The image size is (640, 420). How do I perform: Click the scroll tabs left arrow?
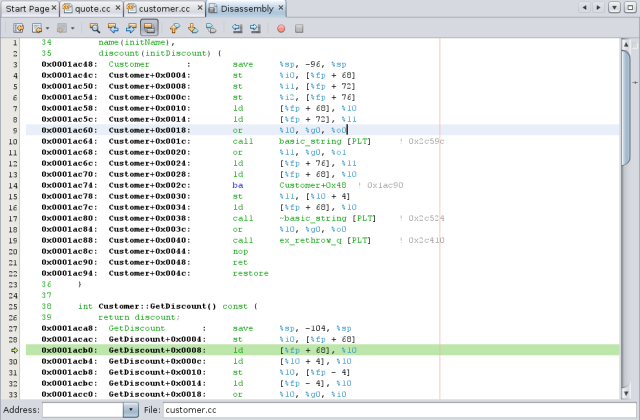pos(584,7)
